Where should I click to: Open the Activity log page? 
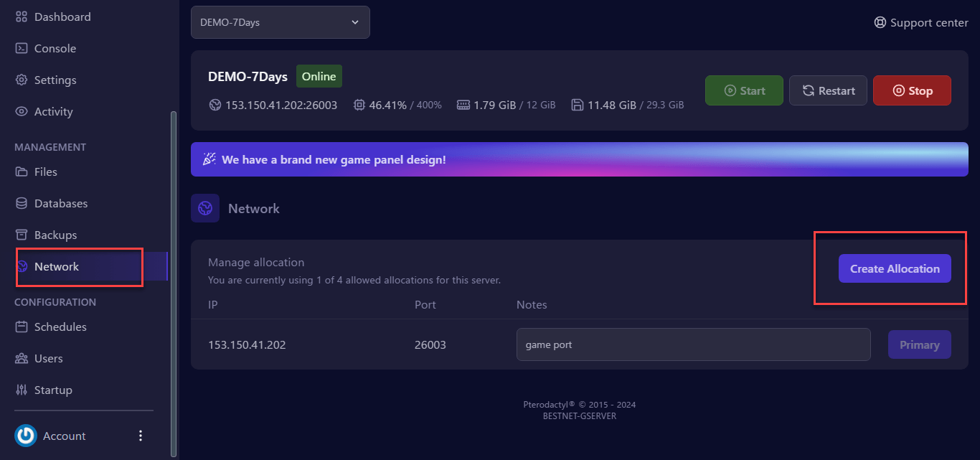pyautogui.click(x=54, y=111)
